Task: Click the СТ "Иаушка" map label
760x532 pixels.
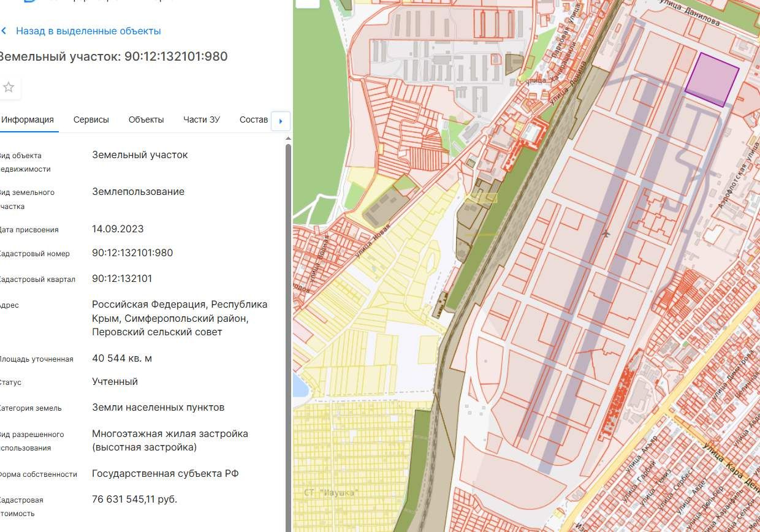Action: (331, 493)
